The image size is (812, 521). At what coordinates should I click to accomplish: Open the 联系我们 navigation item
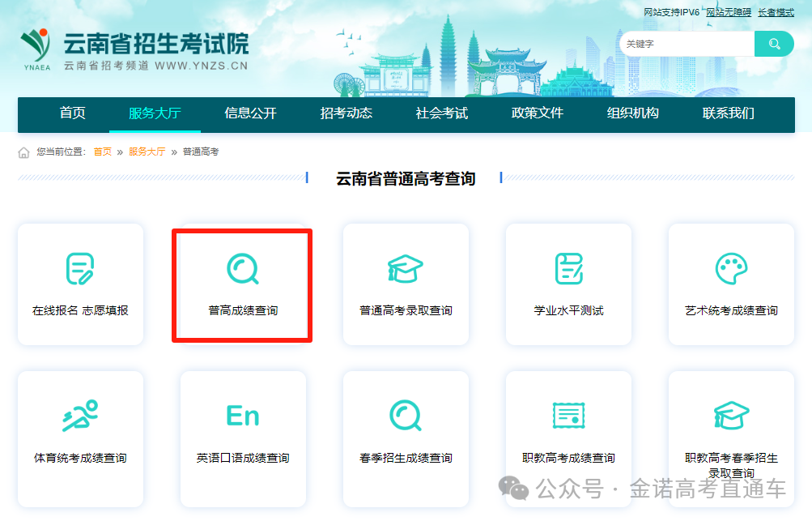(x=728, y=113)
